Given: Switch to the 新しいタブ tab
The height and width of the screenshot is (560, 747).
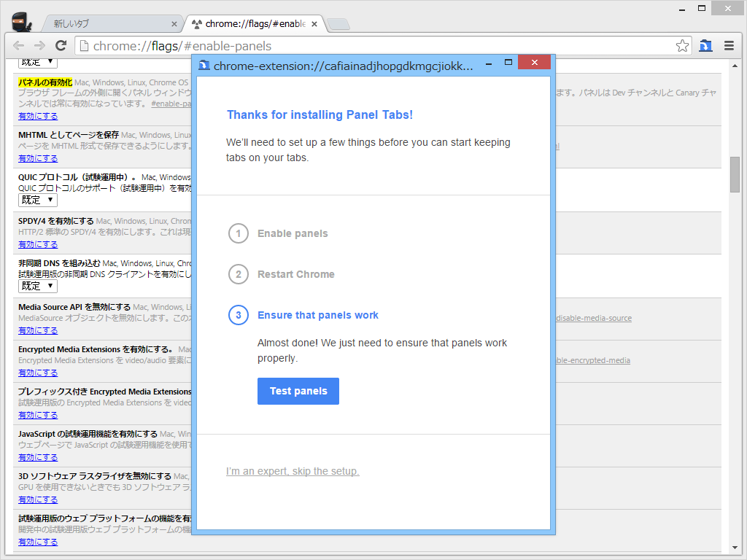Looking at the screenshot, I should pos(112,24).
